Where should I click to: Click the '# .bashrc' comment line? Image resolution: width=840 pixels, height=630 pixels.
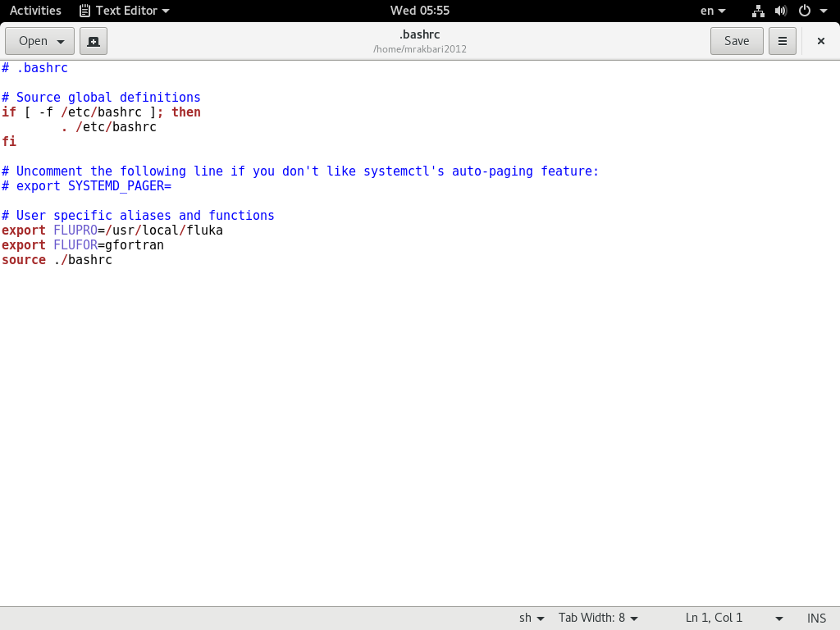pyautogui.click(x=34, y=68)
